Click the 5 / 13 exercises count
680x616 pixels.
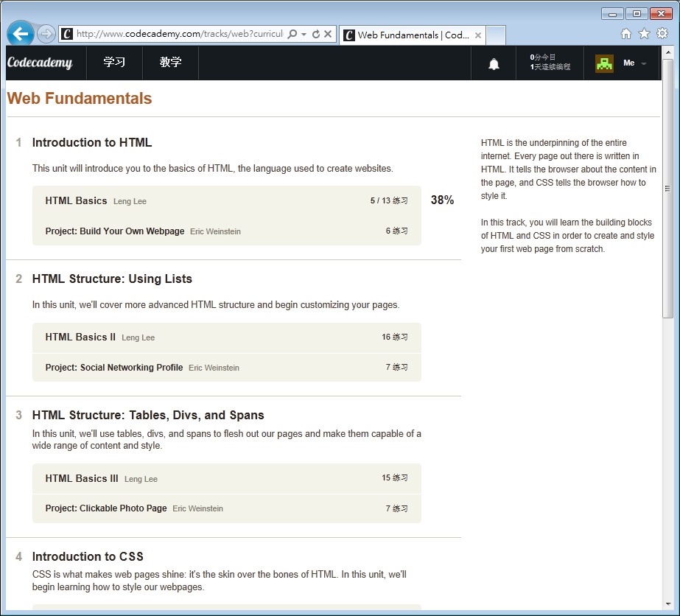pyautogui.click(x=389, y=200)
